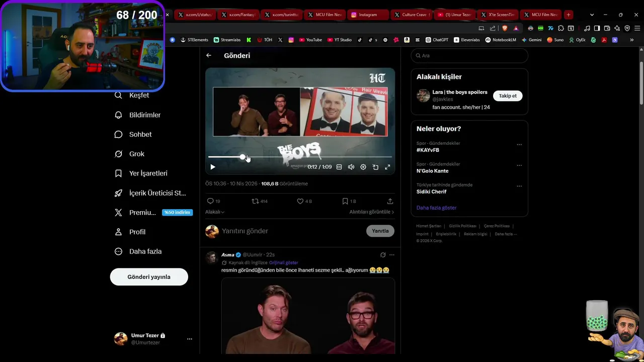This screenshot has height=362, width=644.
Task: Open the YT Studio bookmark
Action: [340, 40]
